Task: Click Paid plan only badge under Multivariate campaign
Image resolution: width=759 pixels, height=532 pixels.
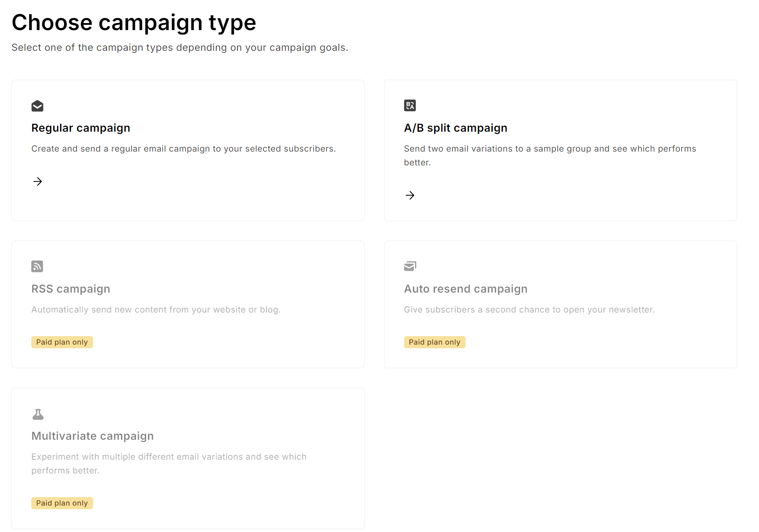Action: tap(62, 503)
